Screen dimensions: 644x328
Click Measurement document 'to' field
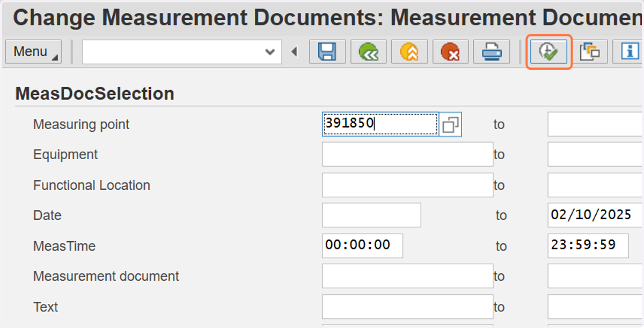click(596, 276)
